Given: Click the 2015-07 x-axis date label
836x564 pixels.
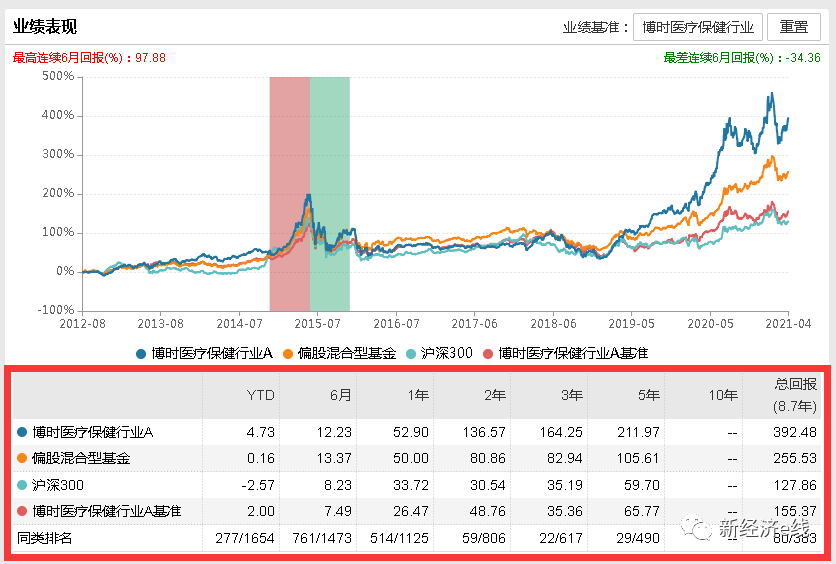Looking at the screenshot, I should point(317,324).
